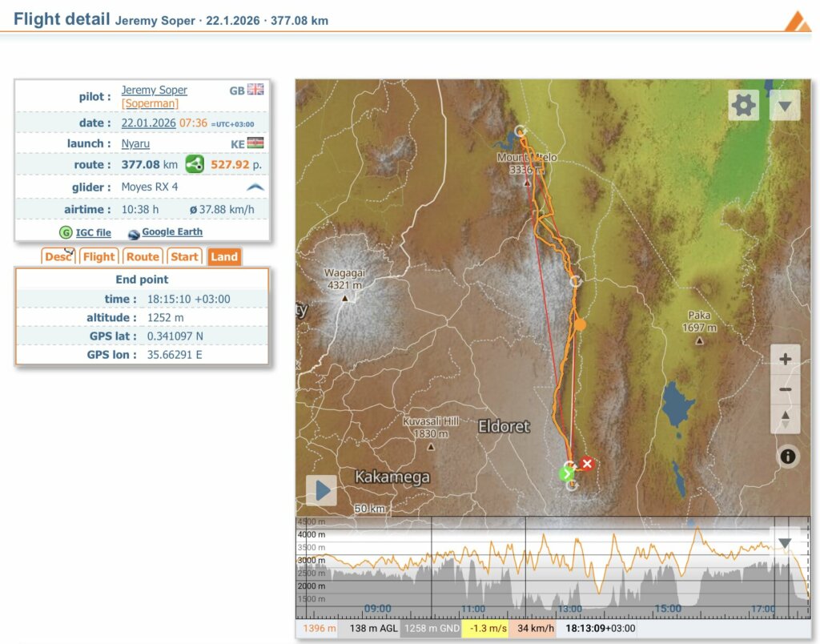Click the red landing X marker
The width and height of the screenshot is (820, 644).
(587, 464)
